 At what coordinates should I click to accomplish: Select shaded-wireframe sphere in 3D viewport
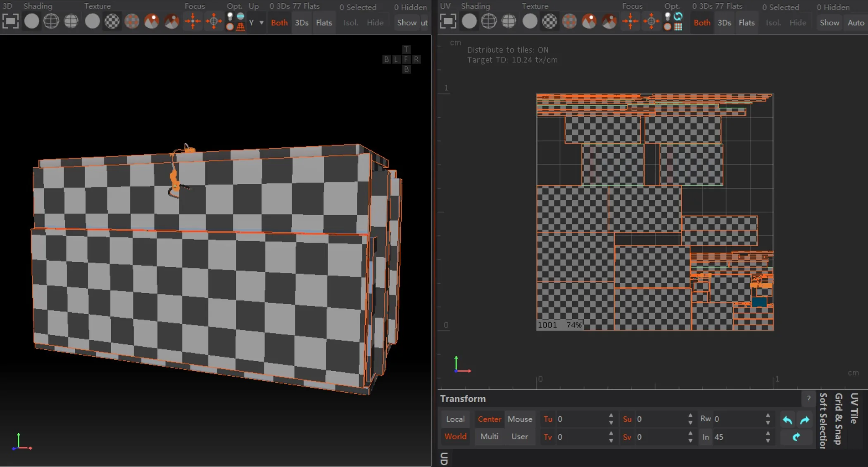click(71, 21)
